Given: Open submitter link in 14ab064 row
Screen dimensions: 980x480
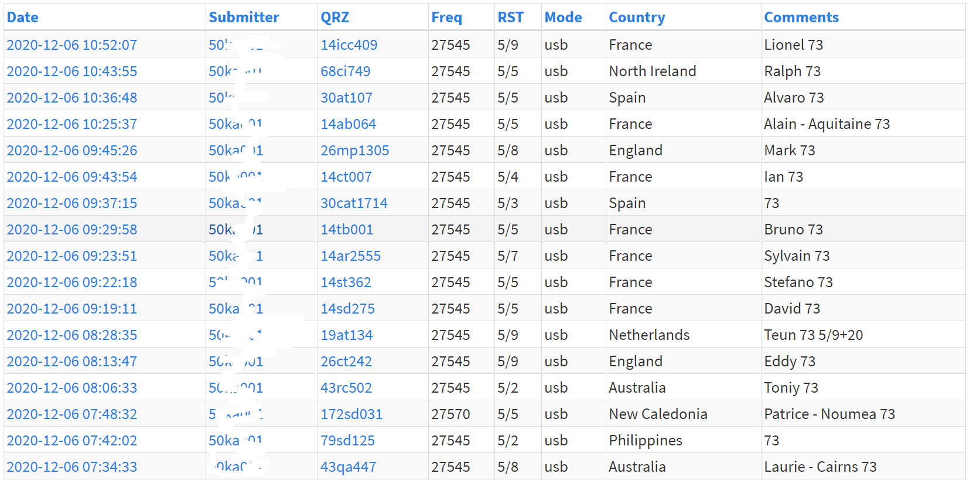Looking at the screenshot, I should [235, 124].
